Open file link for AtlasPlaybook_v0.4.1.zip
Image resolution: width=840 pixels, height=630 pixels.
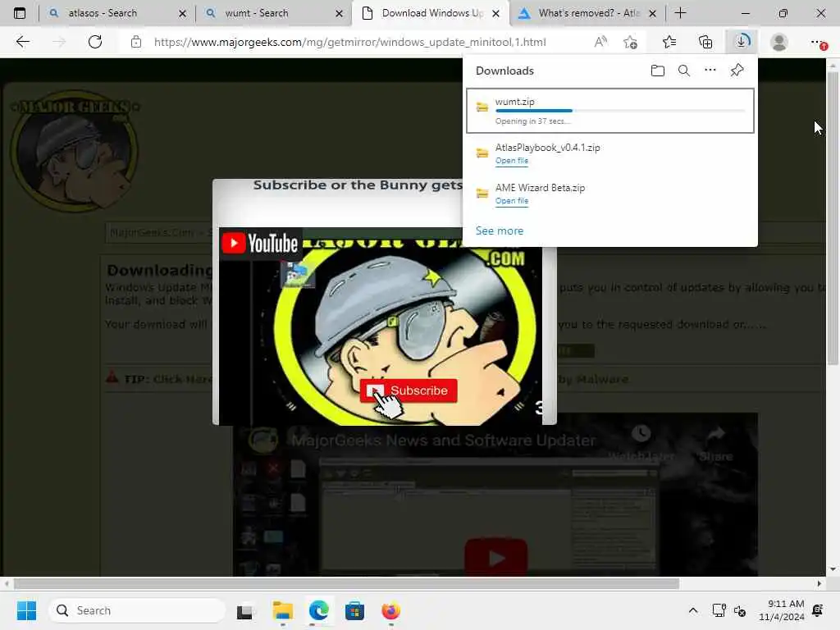(x=512, y=161)
